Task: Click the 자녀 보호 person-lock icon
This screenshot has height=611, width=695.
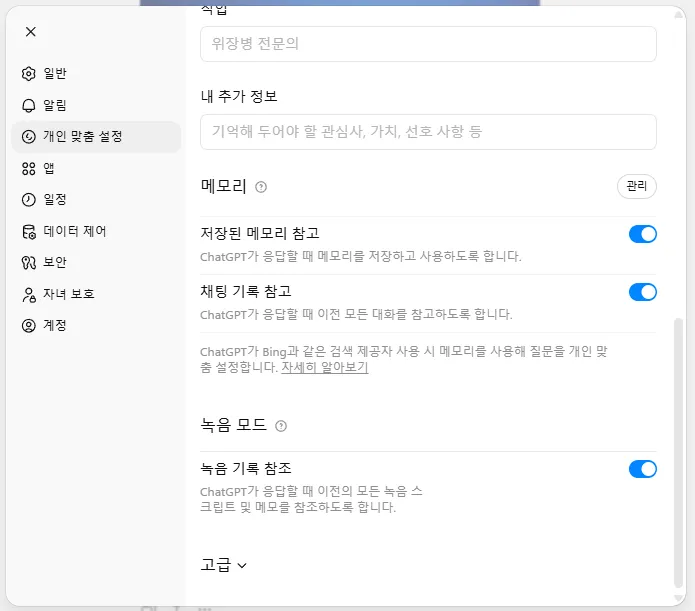Action: (x=28, y=294)
